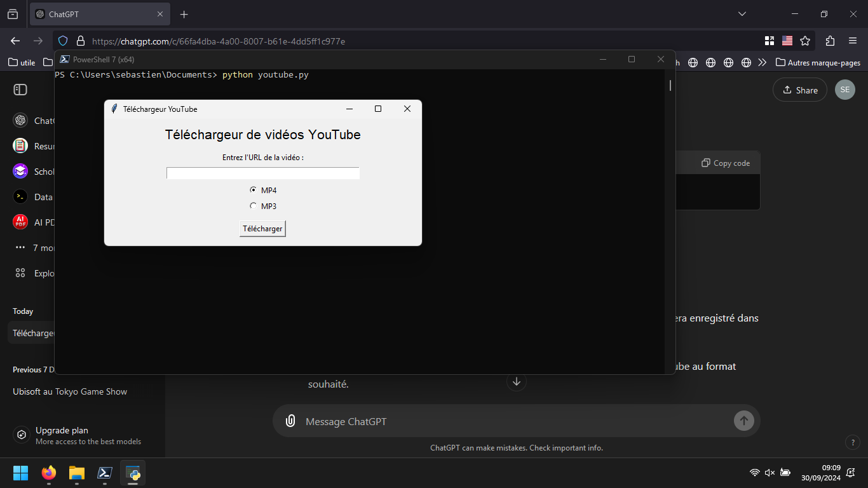Viewport: 868px width, 488px height.
Task: Select the MP4 radio button
Action: (254, 190)
